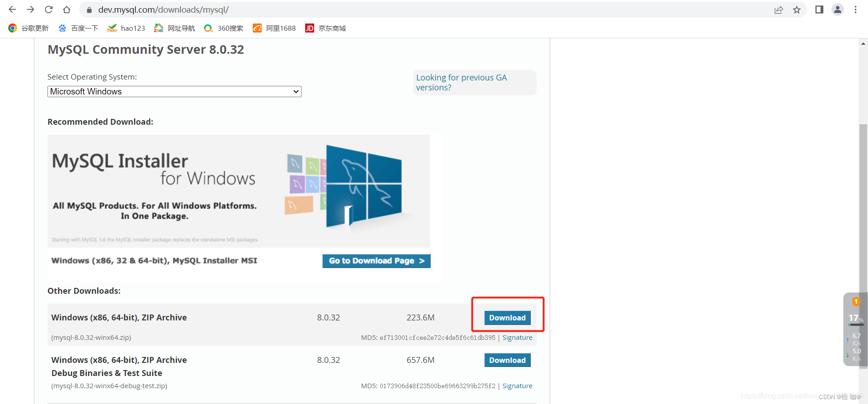868x404 pixels.
Task: Click the 657.6M size value
Action: tap(420, 360)
